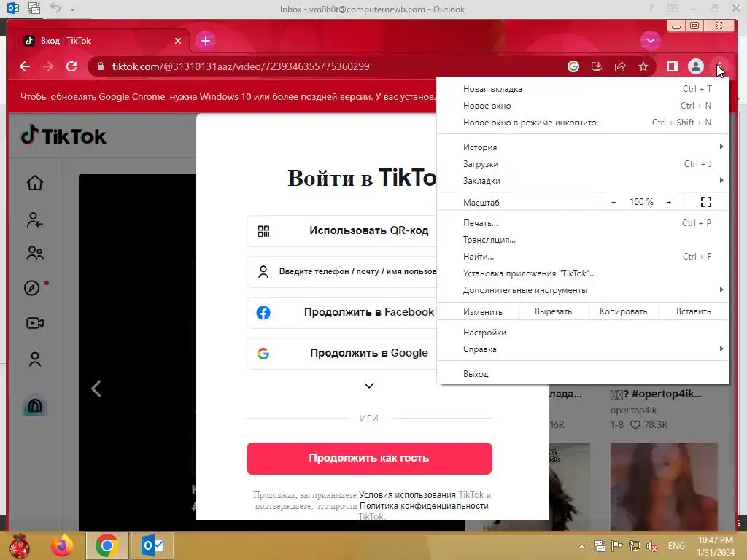The height and width of the screenshot is (560, 747).
Task: Click the ENG language indicator
Action: pyautogui.click(x=676, y=546)
